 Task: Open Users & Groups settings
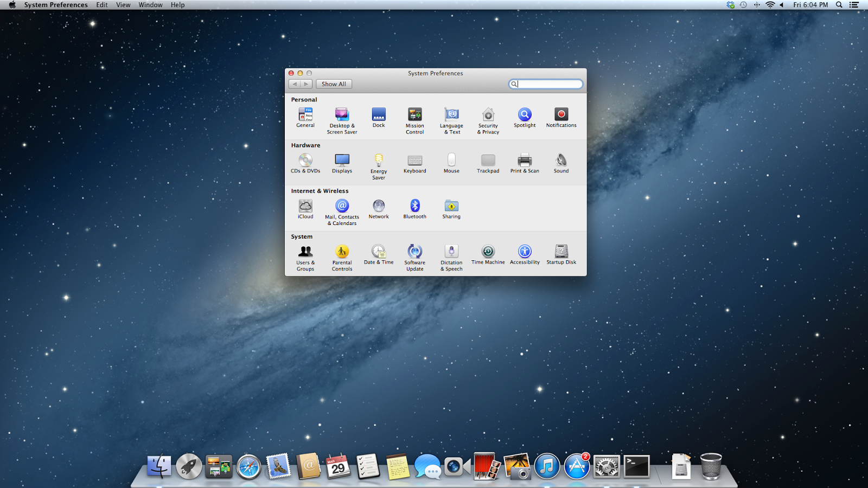click(x=305, y=252)
